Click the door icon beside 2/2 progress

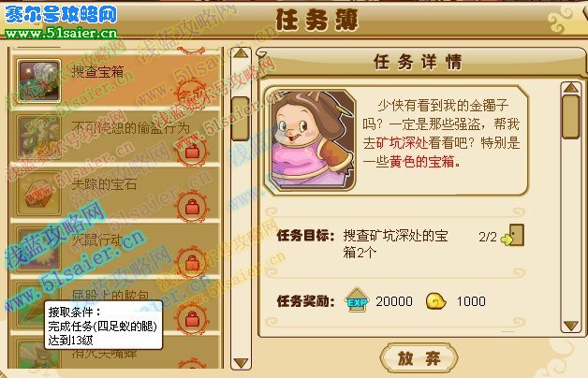point(513,236)
